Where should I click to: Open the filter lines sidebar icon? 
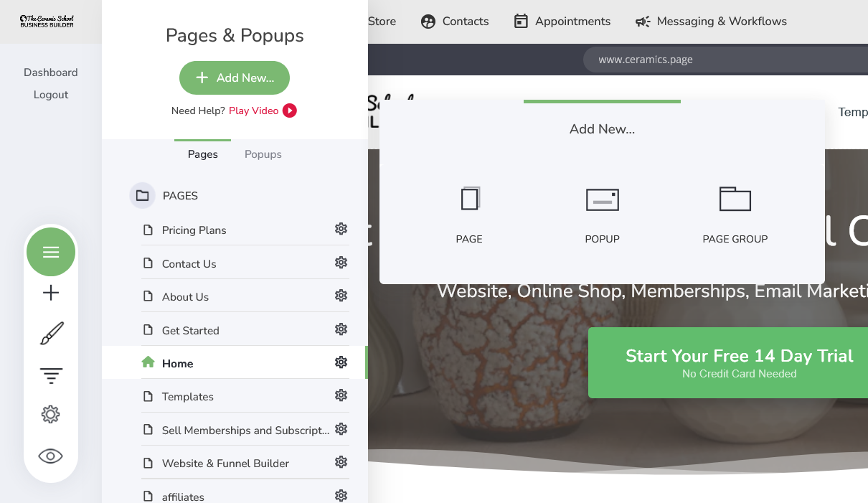[x=51, y=375]
